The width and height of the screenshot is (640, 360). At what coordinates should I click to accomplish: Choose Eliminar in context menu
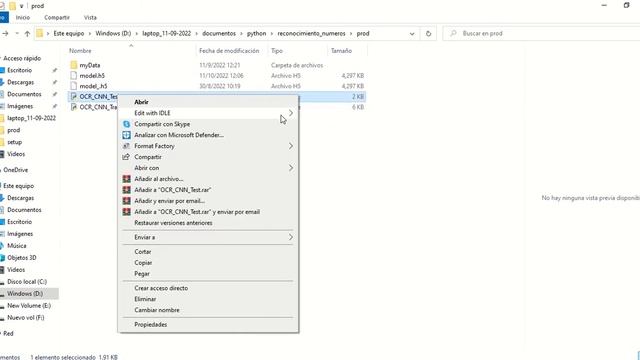pos(145,299)
